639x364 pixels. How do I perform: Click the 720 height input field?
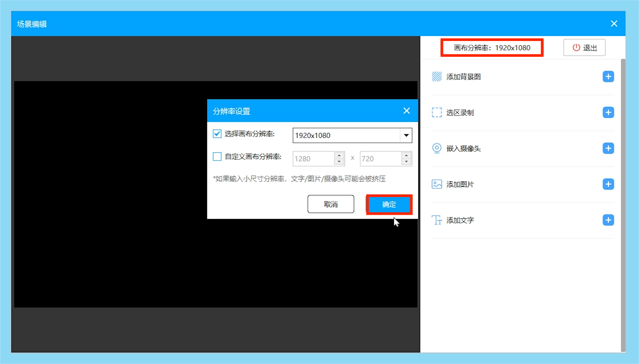pos(380,159)
